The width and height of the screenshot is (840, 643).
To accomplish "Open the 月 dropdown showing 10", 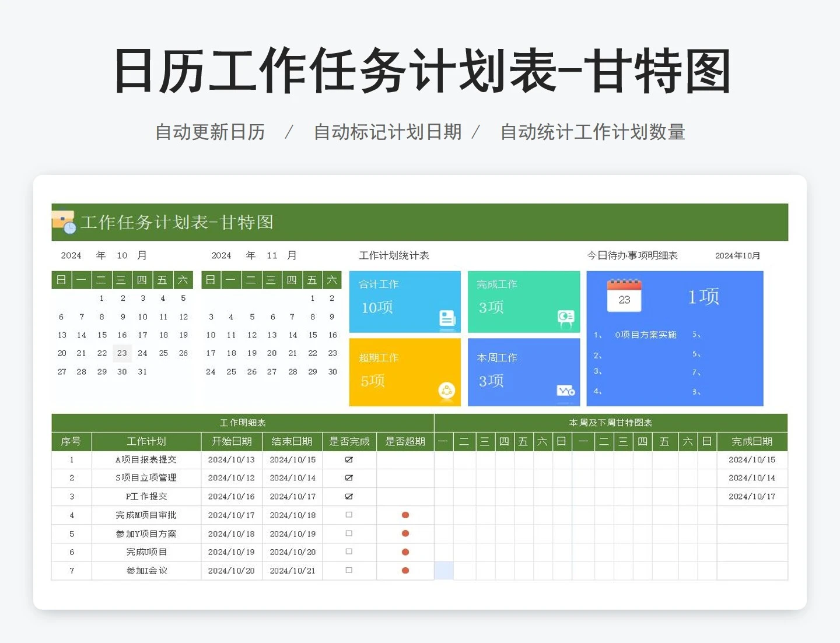I will coord(121,255).
